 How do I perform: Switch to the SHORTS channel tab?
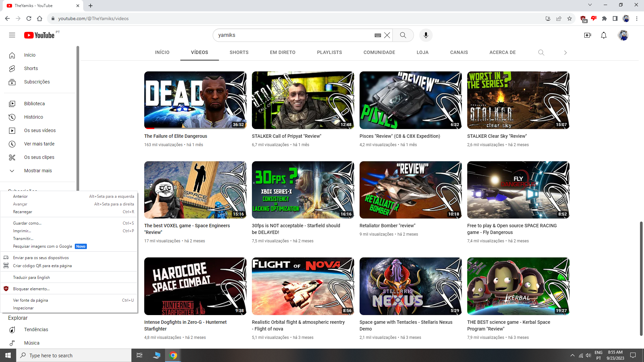[239, 53]
